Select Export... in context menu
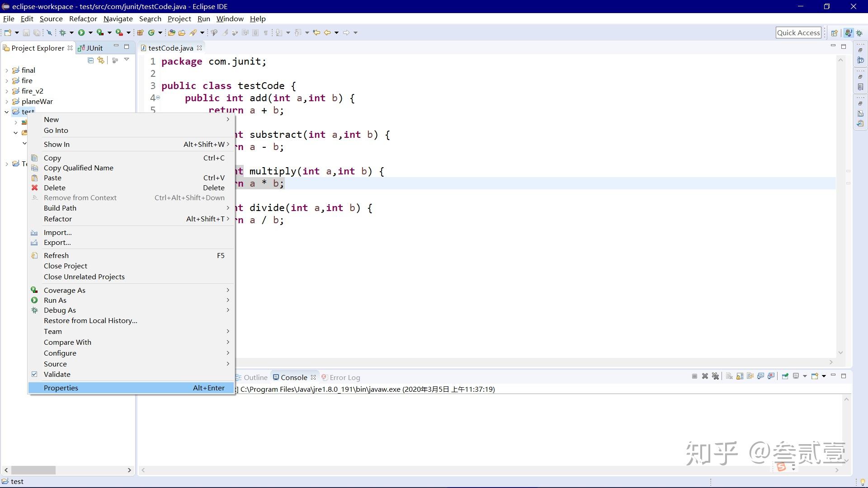This screenshot has height=488, width=868. (x=131, y=242)
